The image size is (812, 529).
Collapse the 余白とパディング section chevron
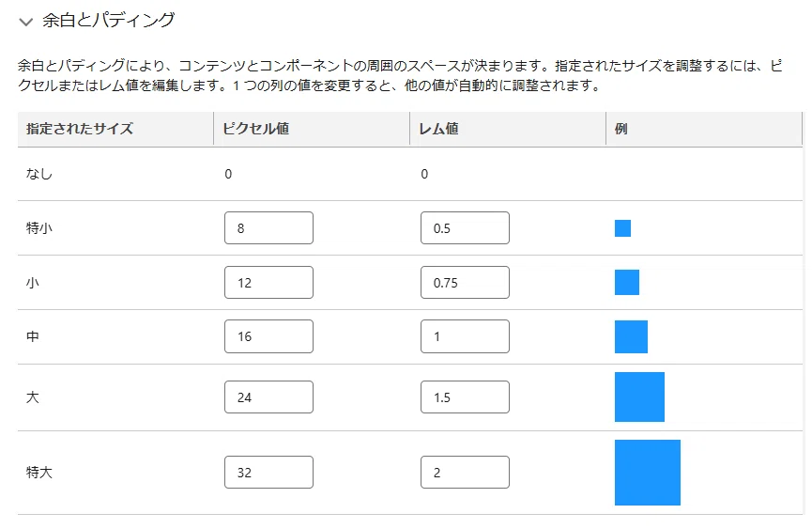(25, 22)
